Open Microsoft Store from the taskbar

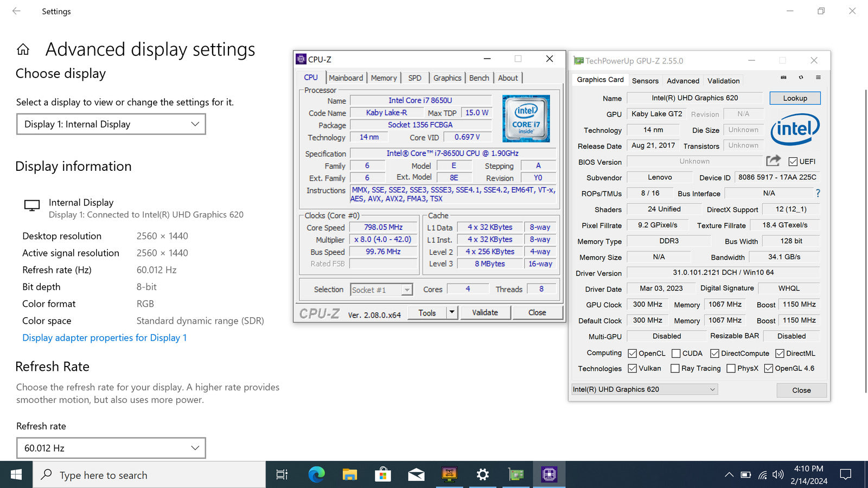pyautogui.click(x=382, y=475)
